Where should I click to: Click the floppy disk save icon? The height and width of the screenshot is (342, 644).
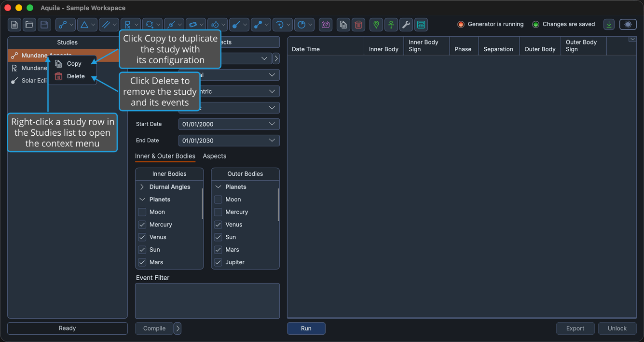[44, 25]
